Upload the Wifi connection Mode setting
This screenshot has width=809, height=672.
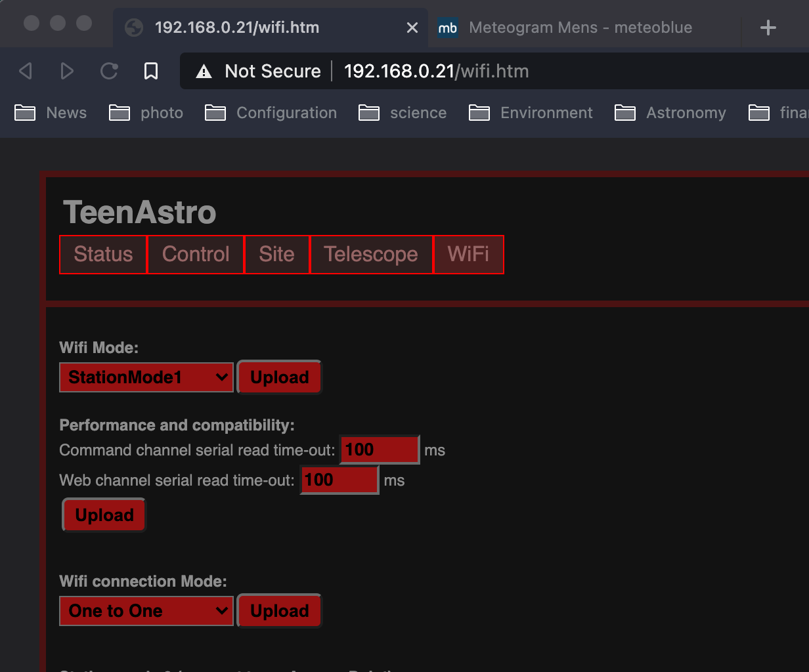(x=280, y=611)
